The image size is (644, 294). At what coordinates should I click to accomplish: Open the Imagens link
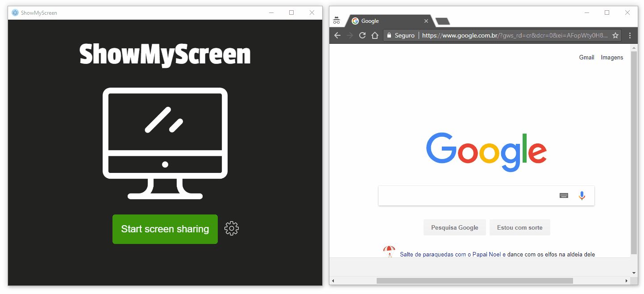612,57
